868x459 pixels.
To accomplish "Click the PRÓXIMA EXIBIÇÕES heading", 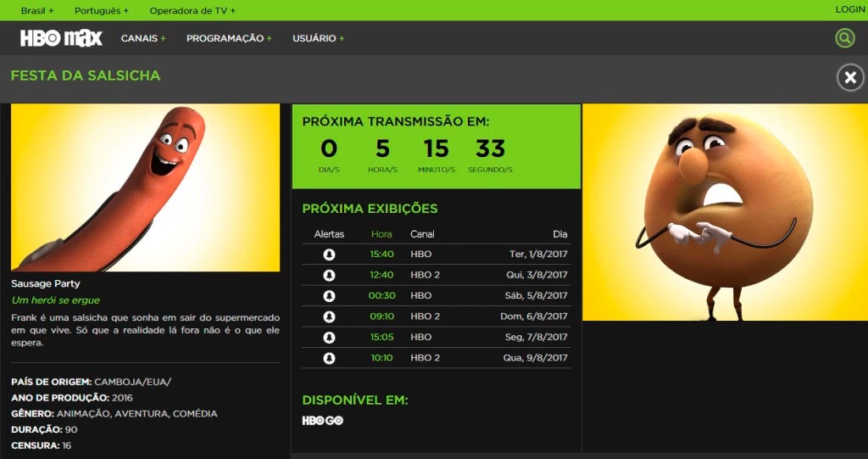I will [370, 209].
